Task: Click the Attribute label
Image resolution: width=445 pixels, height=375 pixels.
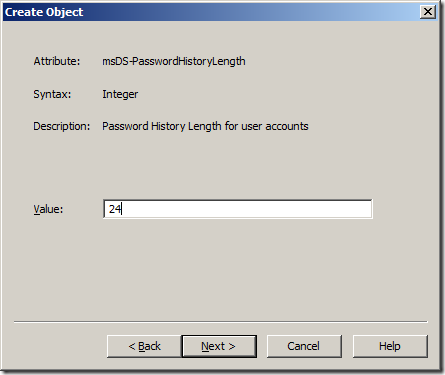Action: [57, 61]
